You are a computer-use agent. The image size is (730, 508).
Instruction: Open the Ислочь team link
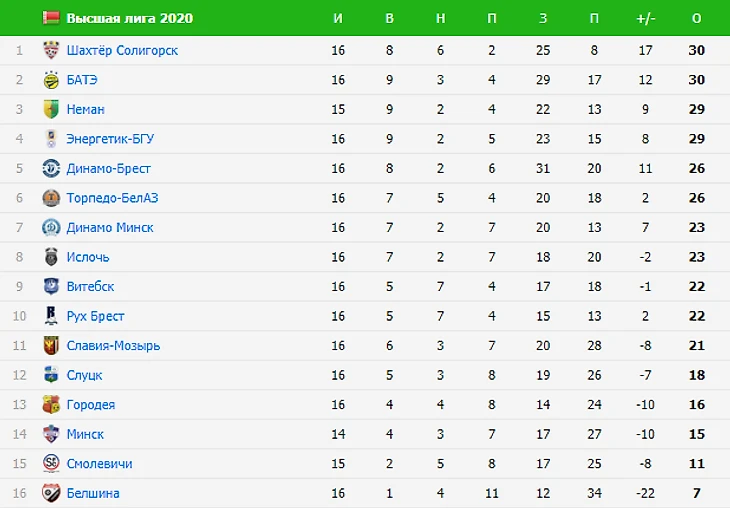[88, 257]
